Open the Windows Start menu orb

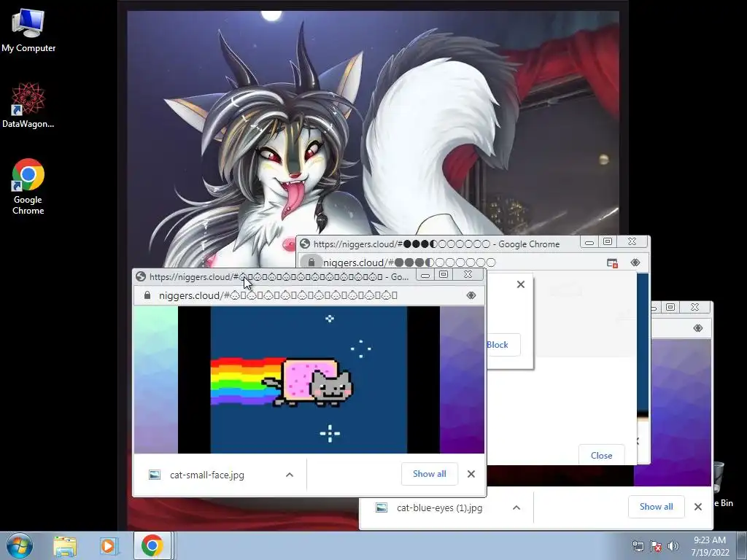[20, 545]
